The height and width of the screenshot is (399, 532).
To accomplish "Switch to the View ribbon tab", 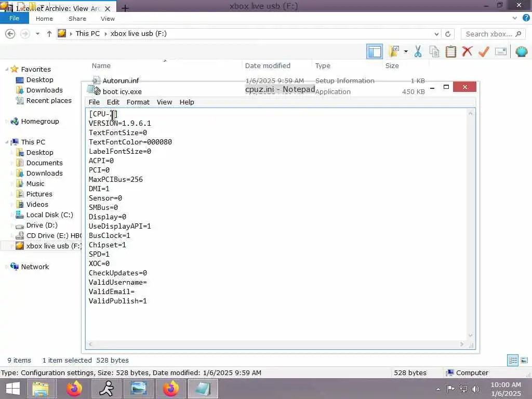I will pos(108,19).
